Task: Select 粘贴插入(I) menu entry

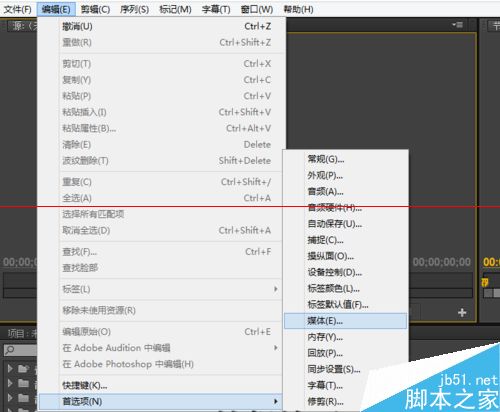Action: [x=162, y=112]
